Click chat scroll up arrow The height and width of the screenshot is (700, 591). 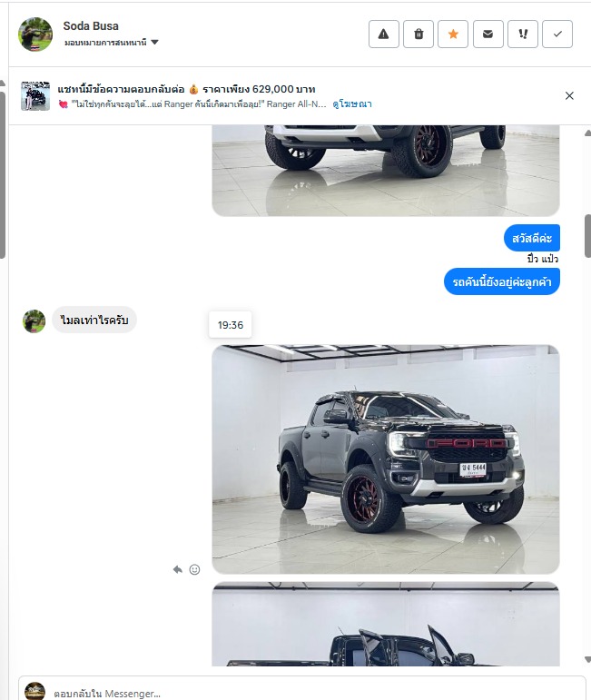click(x=587, y=133)
